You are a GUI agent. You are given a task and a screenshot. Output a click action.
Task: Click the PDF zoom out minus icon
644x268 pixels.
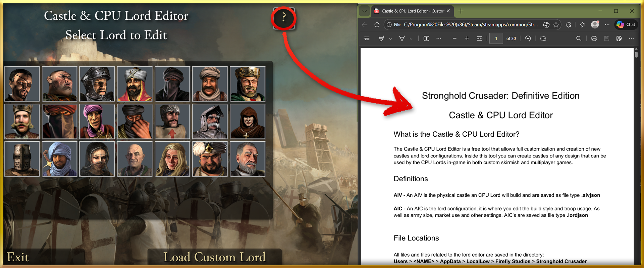454,39
